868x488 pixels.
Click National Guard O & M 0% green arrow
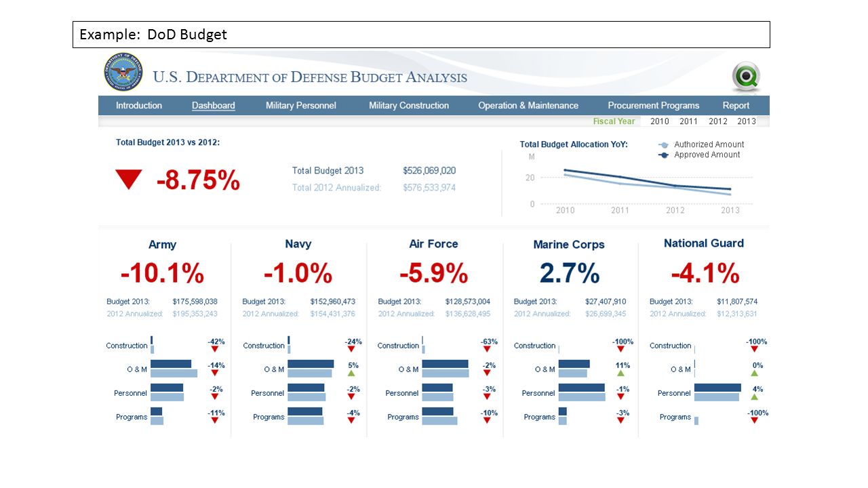click(x=754, y=373)
